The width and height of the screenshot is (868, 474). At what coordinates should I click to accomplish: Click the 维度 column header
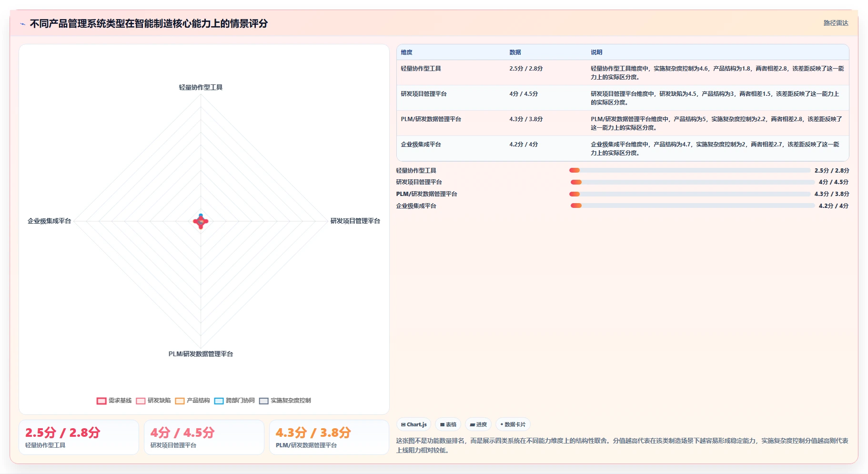point(406,52)
